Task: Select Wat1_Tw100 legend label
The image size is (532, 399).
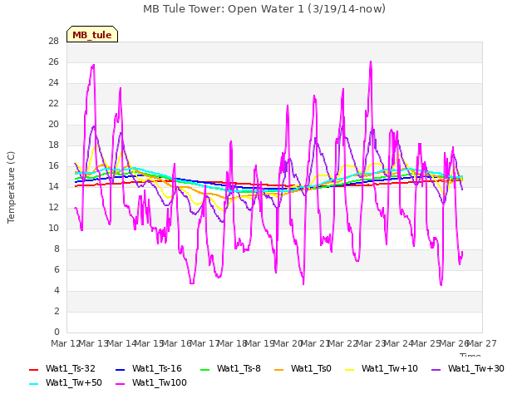Action: pyautogui.click(x=160, y=382)
